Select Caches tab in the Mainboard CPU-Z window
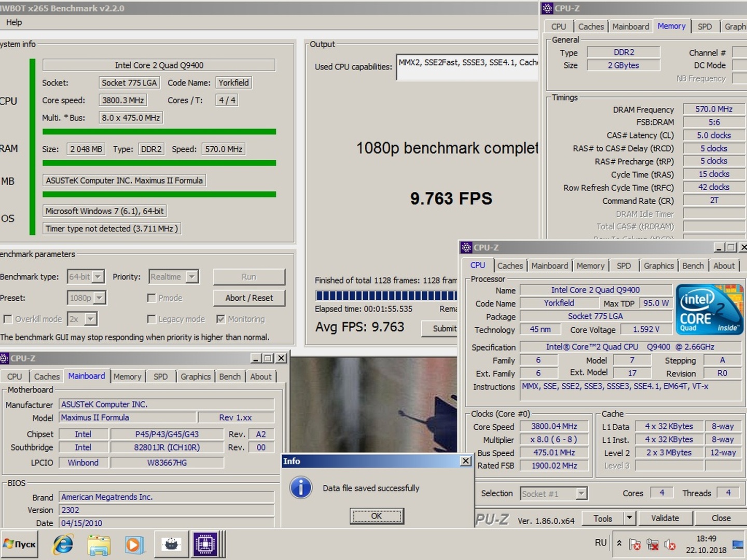 [47, 376]
